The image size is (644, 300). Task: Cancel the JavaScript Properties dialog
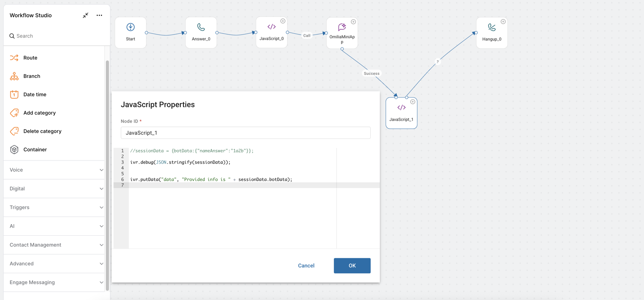click(x=306, y=266)
